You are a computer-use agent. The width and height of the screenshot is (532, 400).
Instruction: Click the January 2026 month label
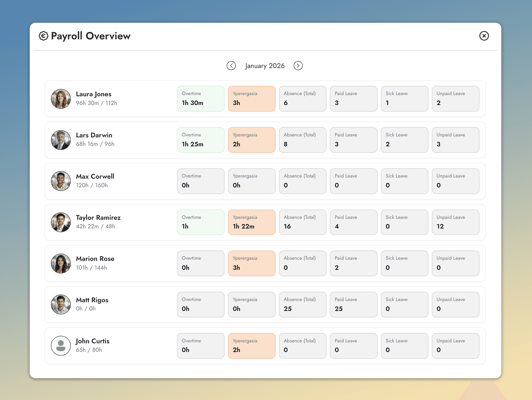coord(265,66)
